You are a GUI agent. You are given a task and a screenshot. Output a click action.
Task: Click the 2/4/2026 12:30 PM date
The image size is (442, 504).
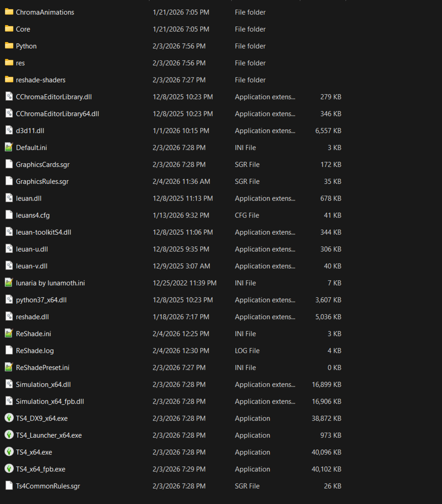181,350
